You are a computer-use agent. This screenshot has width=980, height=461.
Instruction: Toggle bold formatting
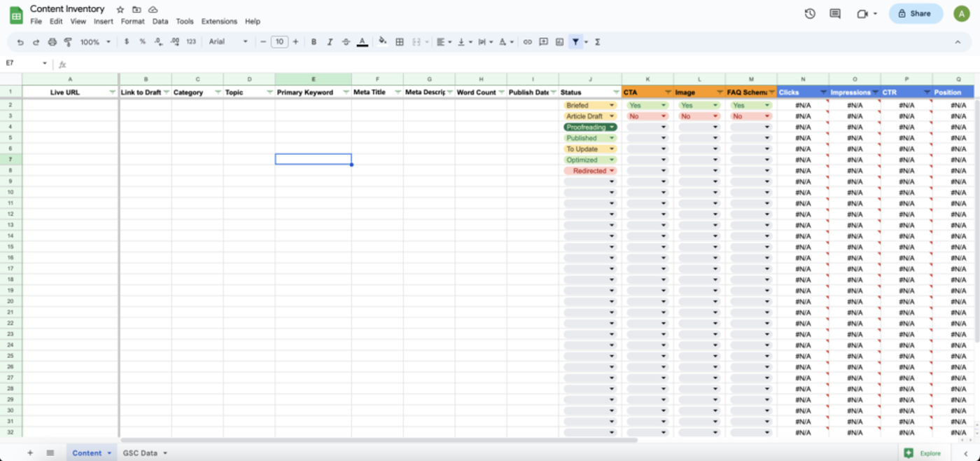pyautogui.click(x=314, y=41)
